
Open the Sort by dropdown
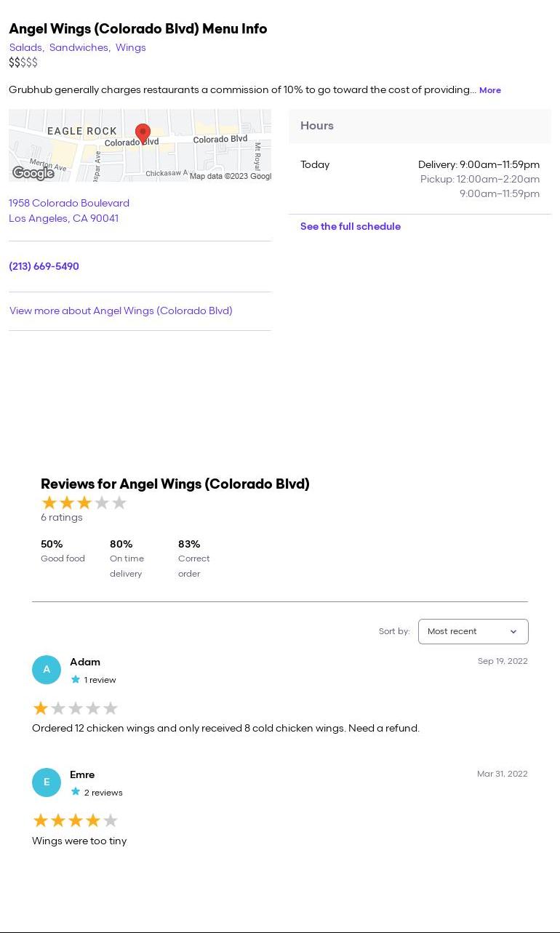(x=473, y=631)
